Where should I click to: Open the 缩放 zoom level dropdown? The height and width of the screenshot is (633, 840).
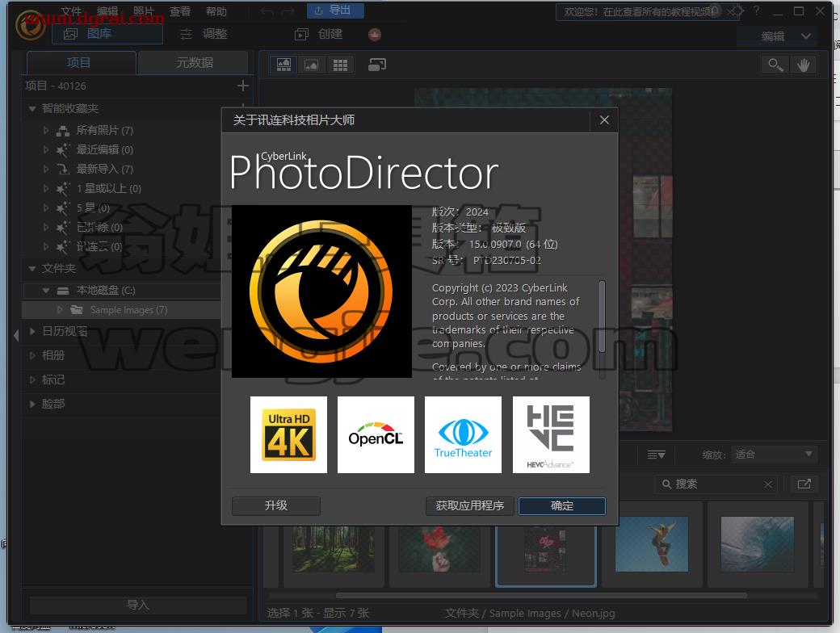pyautogui.click(x=774, y=455)
